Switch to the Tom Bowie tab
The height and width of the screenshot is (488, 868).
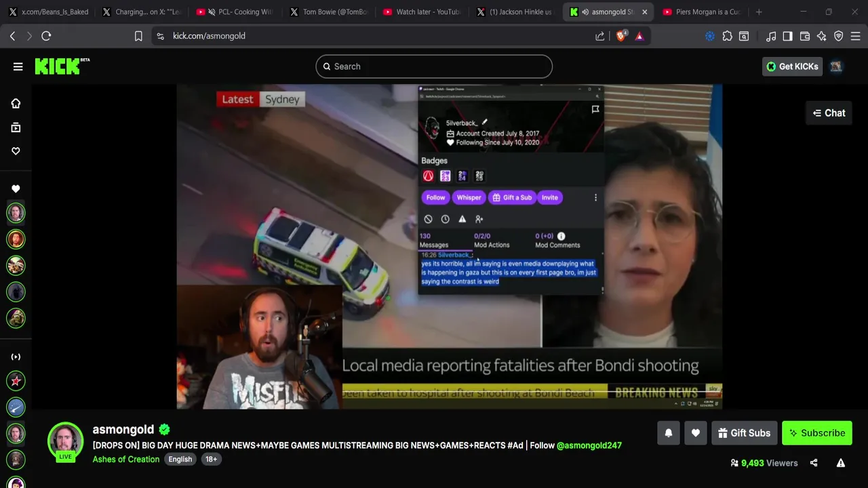(329, 12)
